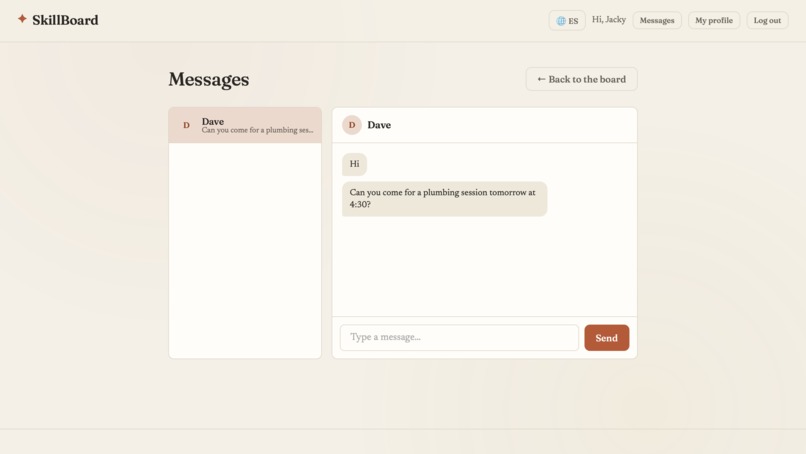Viewport: 806px width, 454px height.
Task: Click Dave's avatar in the conversation list
Action: coord(187,125)
